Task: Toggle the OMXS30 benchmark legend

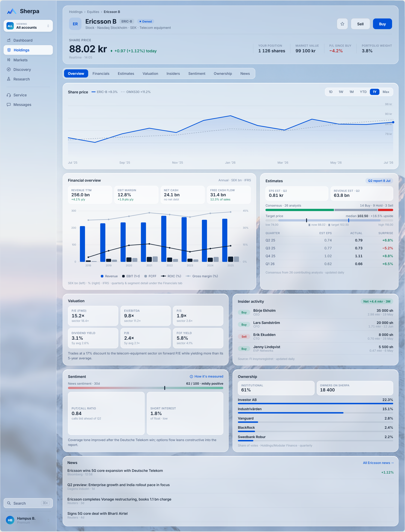Action: [x=136, y=92]
